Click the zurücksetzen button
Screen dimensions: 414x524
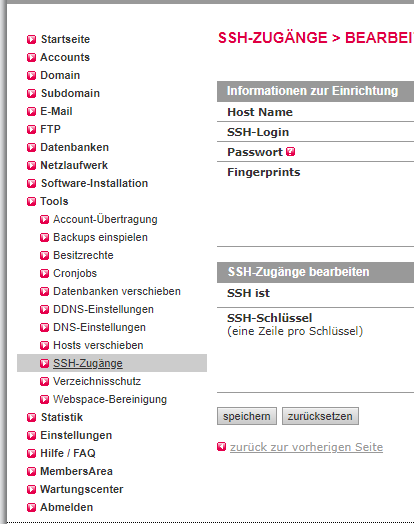pyautogui.click(x=320, y=416)
